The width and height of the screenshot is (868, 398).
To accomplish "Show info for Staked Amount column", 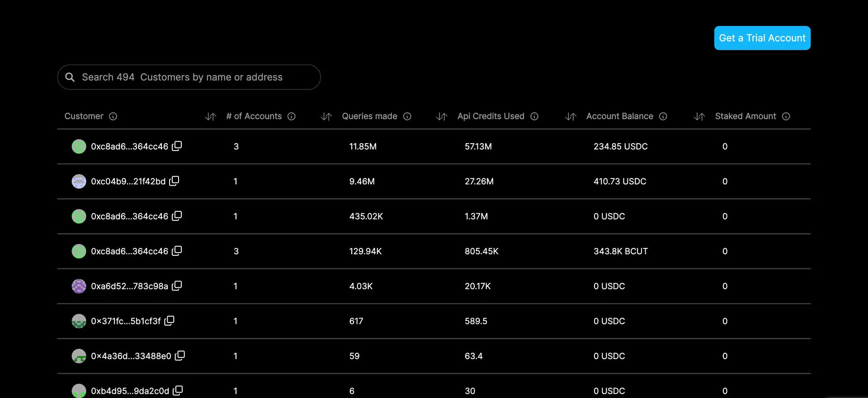I will [x=786, y=117].
